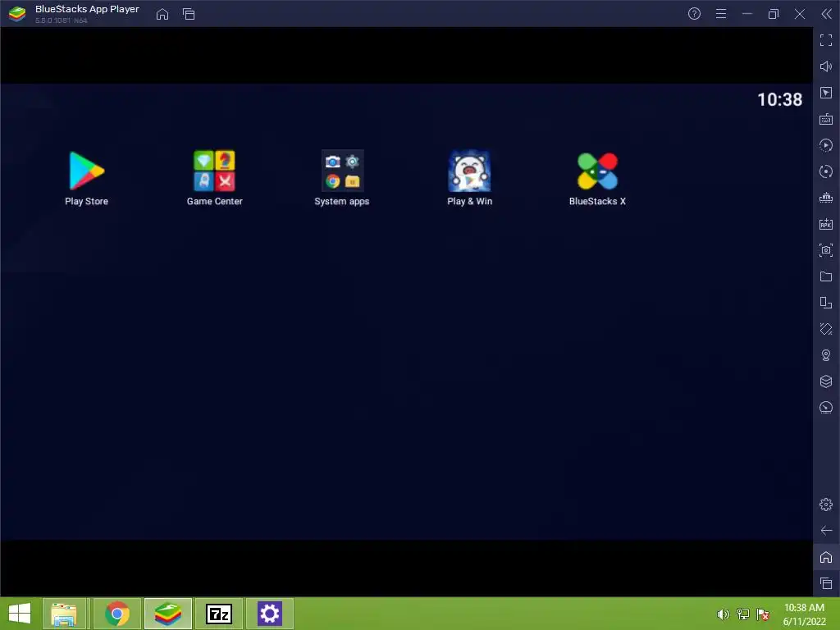
Task: Click the rotate screen icon
Action: coord(826,329)
